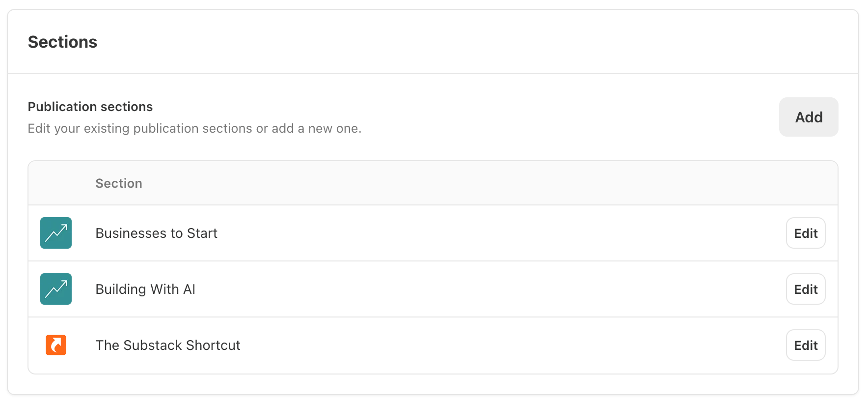This screenshot has height=403, width=868.
Task: Click the orange Substack Shortcut arrow icon
Action: point(56,345)
